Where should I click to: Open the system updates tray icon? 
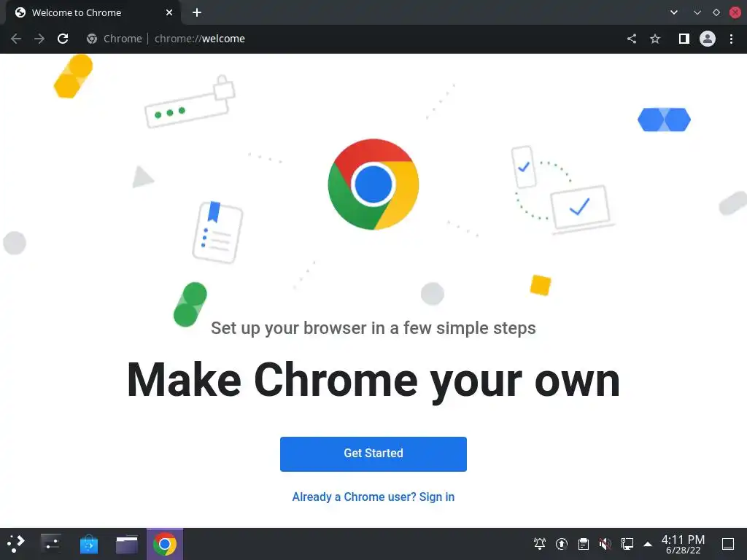(562, 544)
